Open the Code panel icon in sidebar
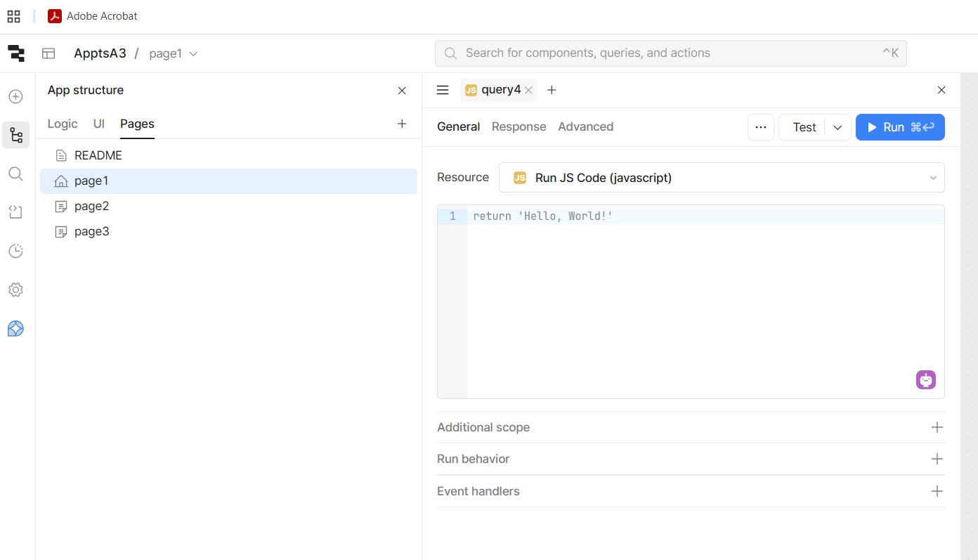The width and height of the screenshot is (978, 560). click(15, 212)
